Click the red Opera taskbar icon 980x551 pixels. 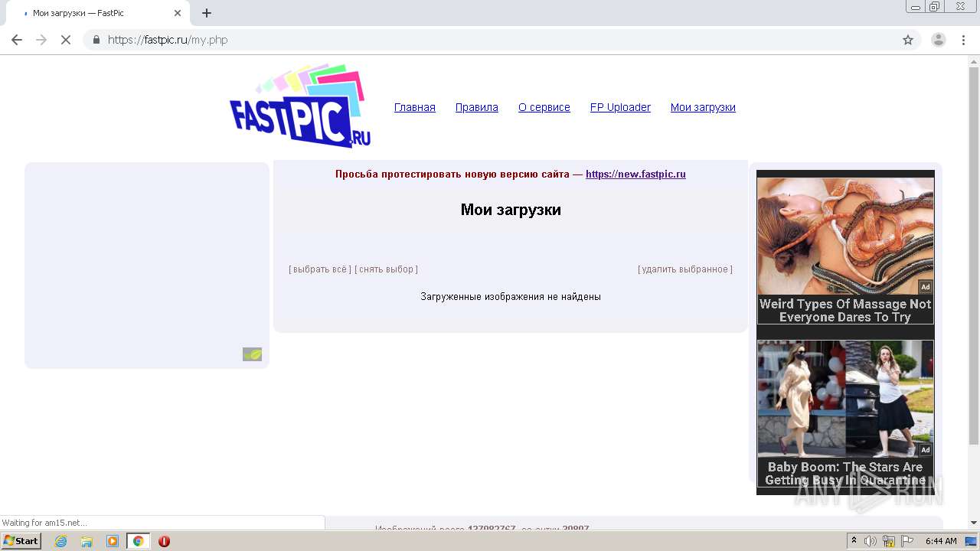click(x=164, y=541)
